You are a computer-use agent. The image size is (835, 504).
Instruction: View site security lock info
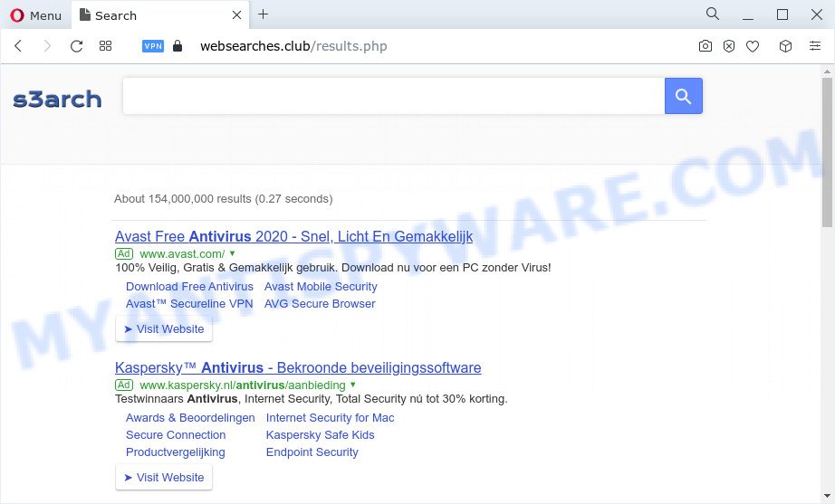click(178, 46)
